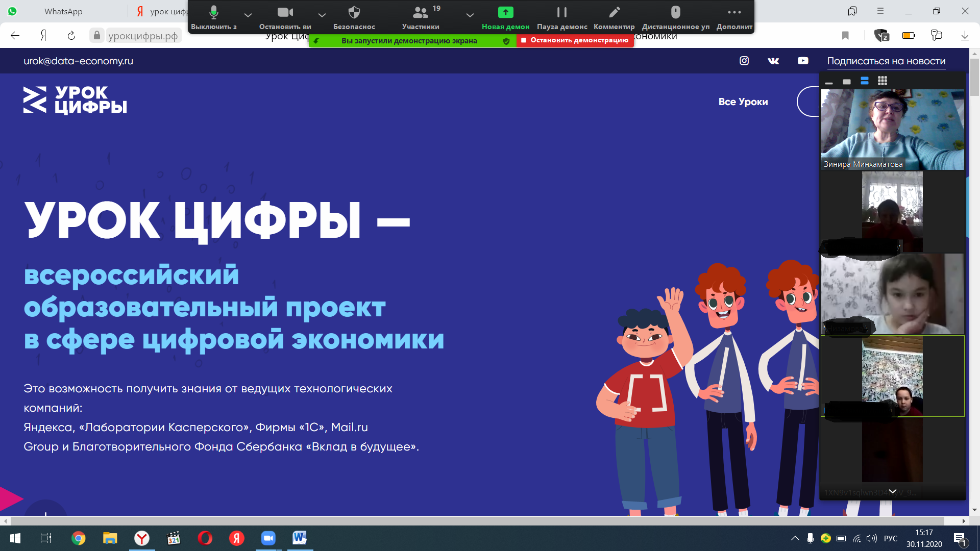Open the Security shield icon
This screenshot has width=980, height=551.
click(354, 13)
